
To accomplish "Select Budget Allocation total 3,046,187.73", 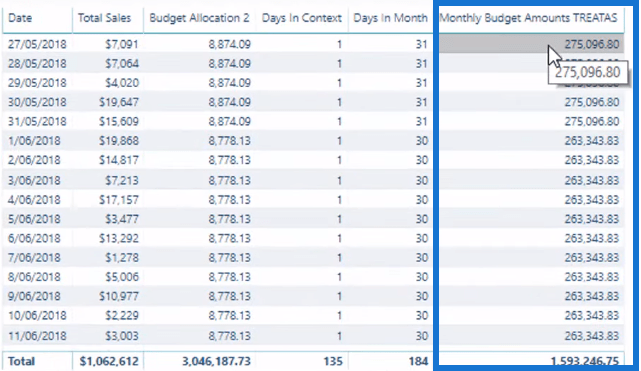I will point(216,362).
